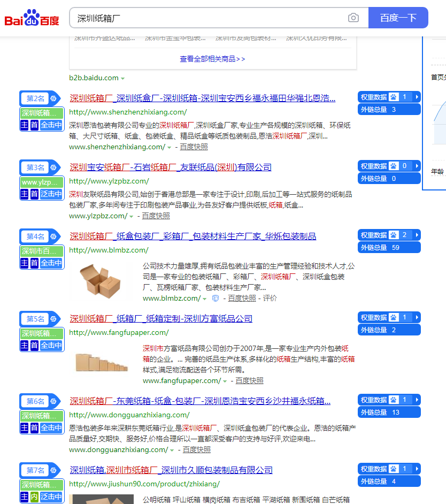Viewport: 446px width, 504px height.
Task: Open the 华烁包装制品 result title
Action: [x=193, y=236]
